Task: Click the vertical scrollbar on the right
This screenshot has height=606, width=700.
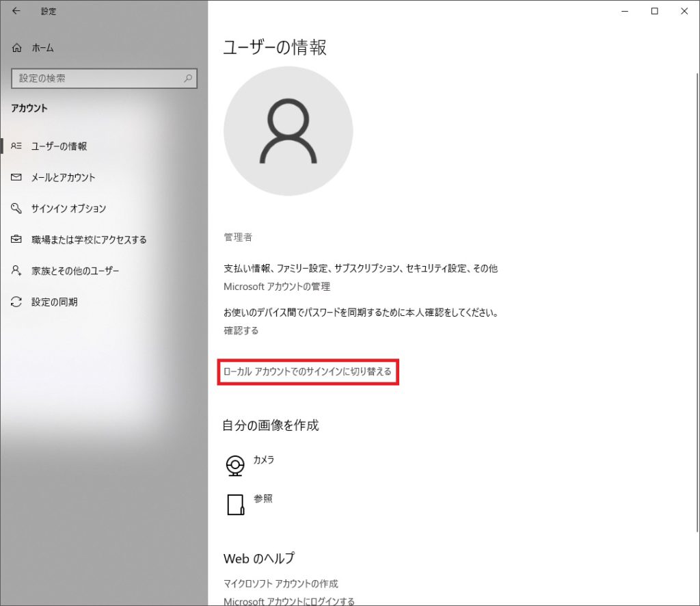Action: pos(697,302)
